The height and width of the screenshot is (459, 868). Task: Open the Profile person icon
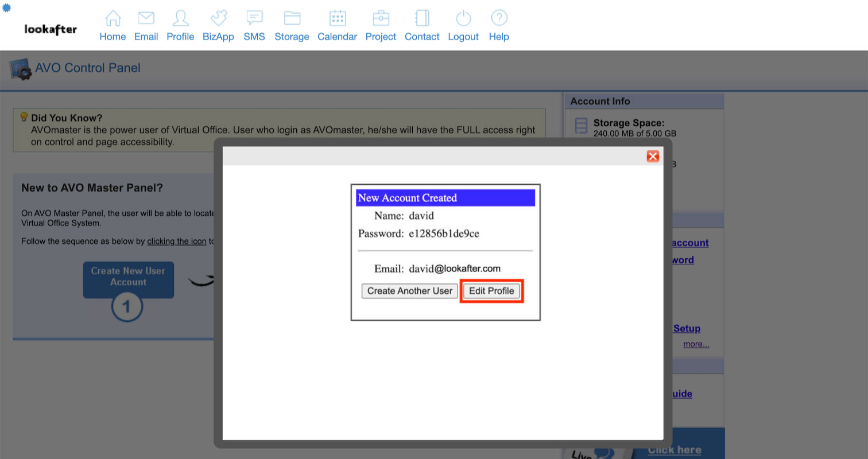tap(180, 18)
